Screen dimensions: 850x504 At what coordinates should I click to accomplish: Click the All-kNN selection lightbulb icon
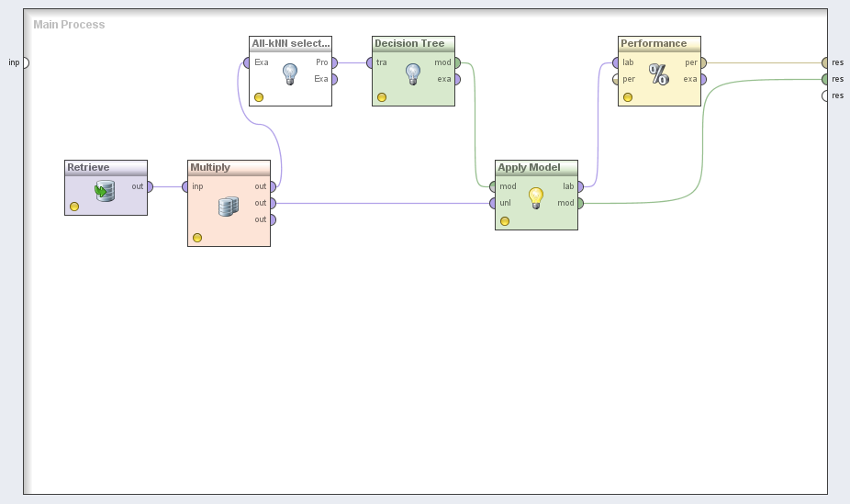click(290, 74)
